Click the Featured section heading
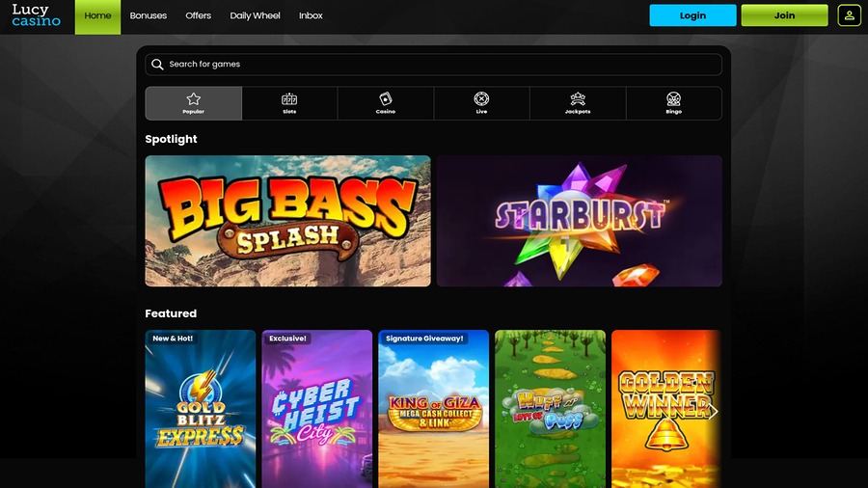 click(x=171, y=313)
